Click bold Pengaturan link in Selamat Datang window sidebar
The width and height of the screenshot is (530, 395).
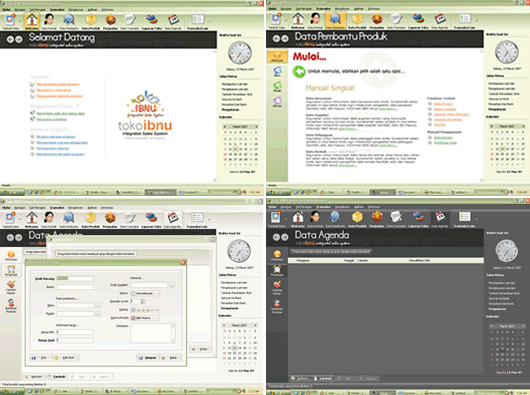tap(230, 110)
